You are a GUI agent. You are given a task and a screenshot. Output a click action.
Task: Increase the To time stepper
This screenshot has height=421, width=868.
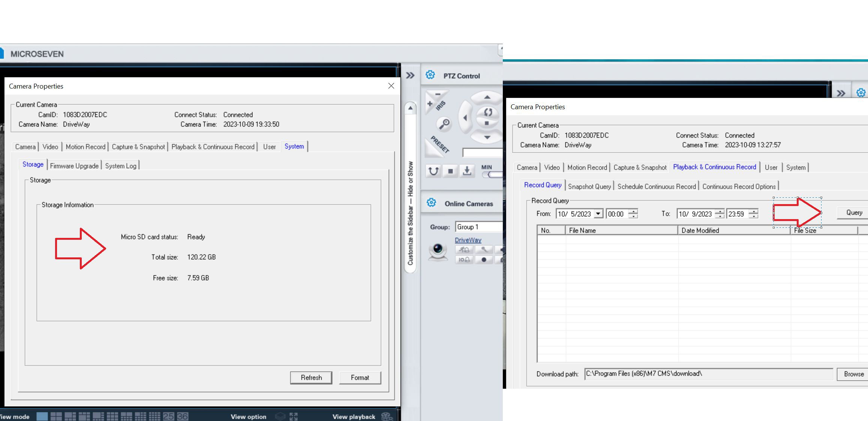(753, 212)
